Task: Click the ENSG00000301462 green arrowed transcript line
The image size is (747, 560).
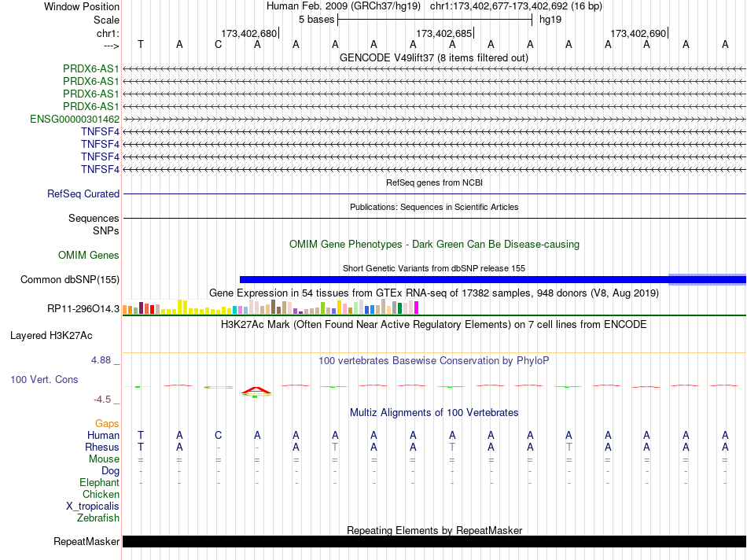Action: coord(434,119)
